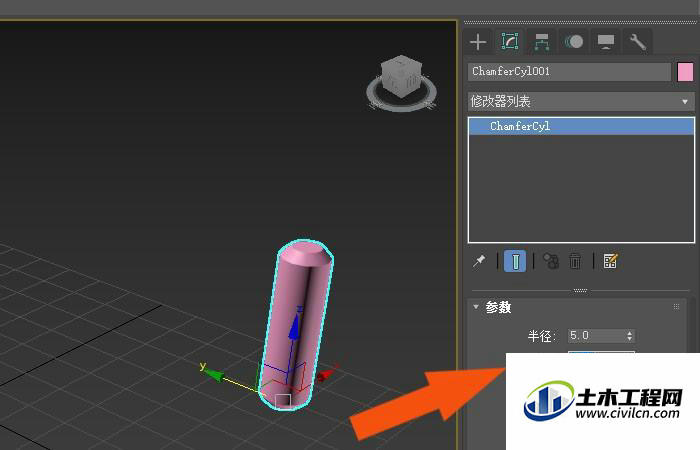Open the pink object color swatch

(x=685, y=72)
